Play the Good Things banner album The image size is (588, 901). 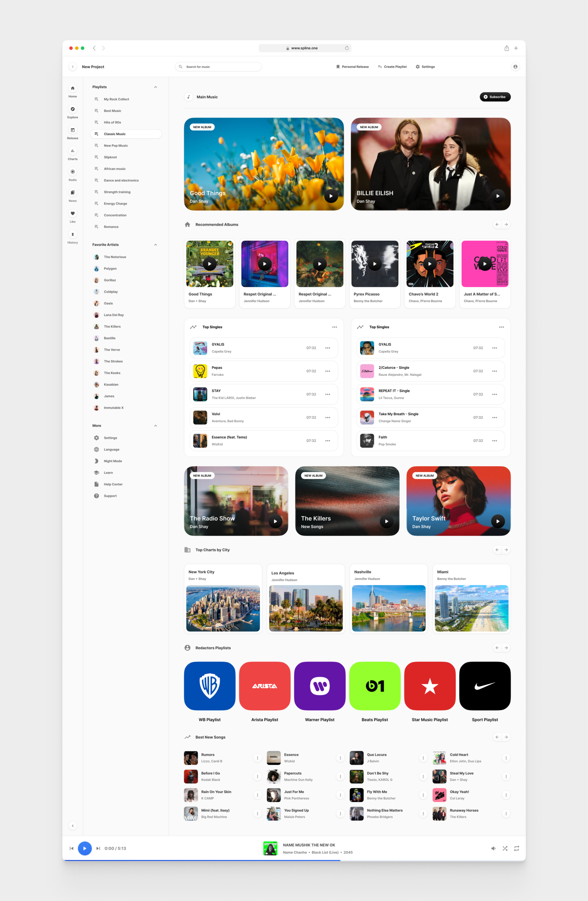331,196
